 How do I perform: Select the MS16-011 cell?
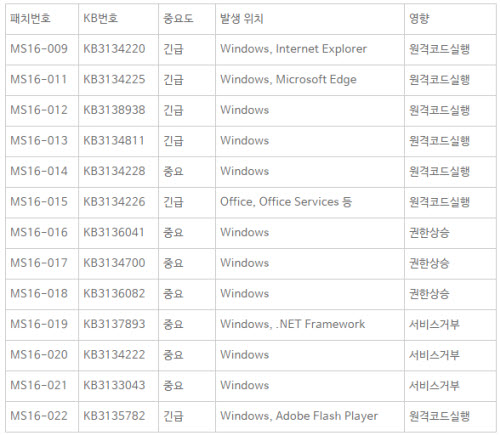click(x=42, y=80)
